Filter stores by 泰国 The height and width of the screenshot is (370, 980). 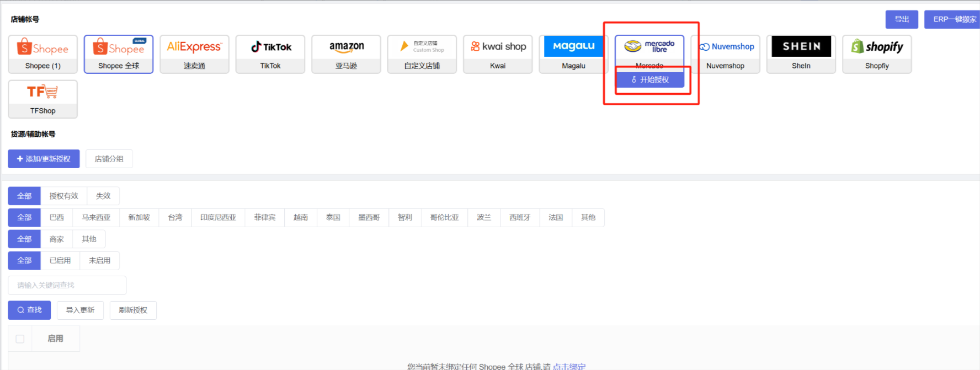click(333, 217)
